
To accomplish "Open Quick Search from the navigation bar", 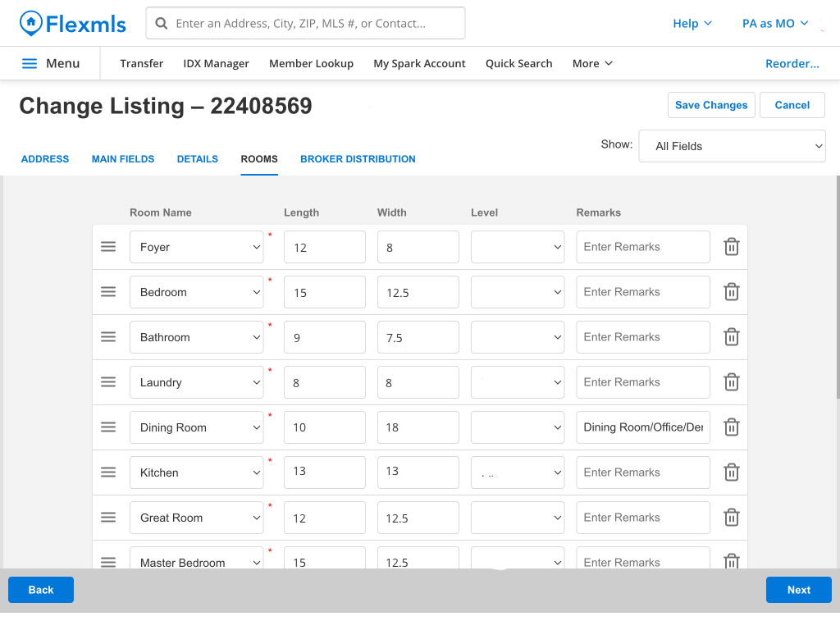I will click(518, 63).
